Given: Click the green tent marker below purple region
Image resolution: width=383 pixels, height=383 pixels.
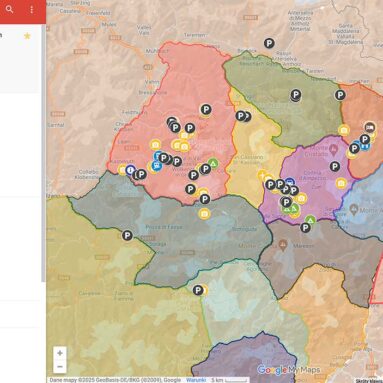Looking at the screenshot, I should [310, 220].
